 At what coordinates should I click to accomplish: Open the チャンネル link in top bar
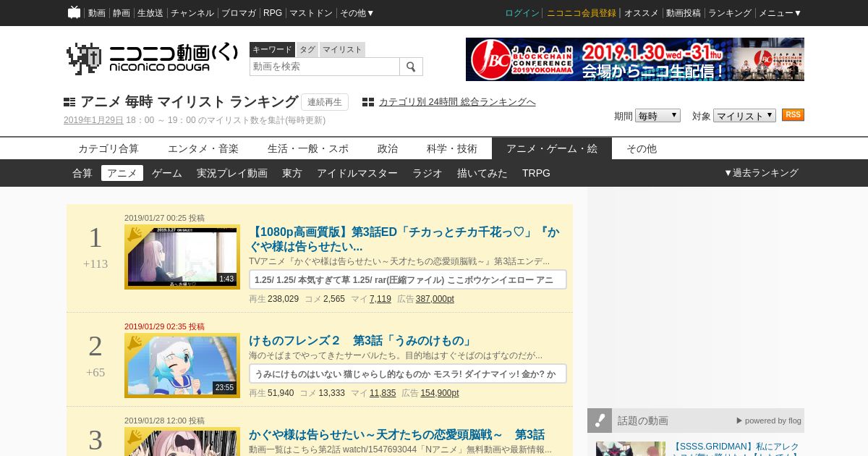[192, 13]
